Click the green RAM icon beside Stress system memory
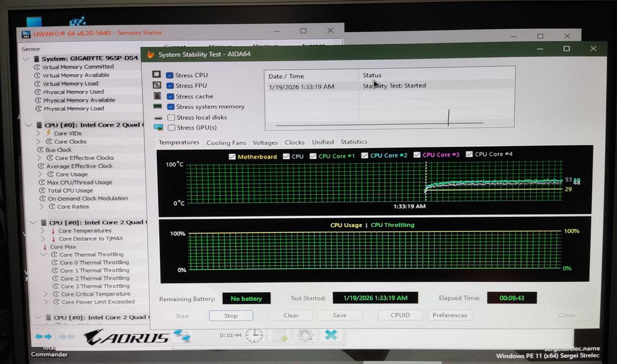The width and height of the screenshot is (617, 364). [x=157, y=106]
